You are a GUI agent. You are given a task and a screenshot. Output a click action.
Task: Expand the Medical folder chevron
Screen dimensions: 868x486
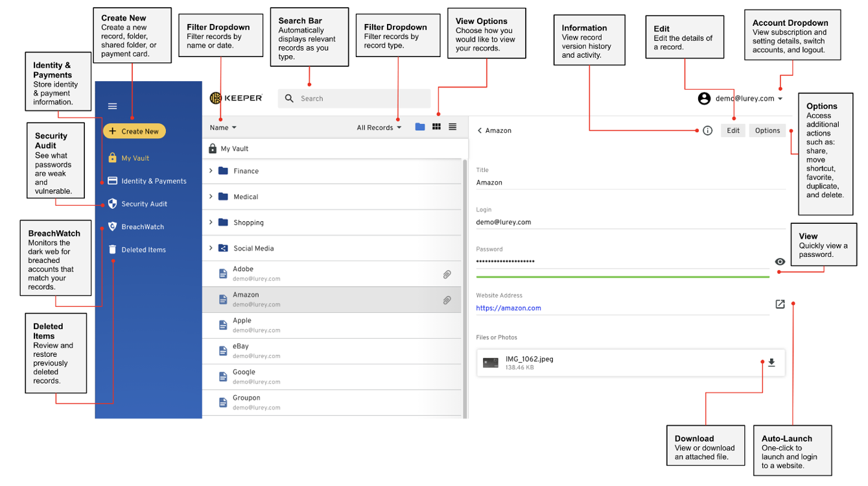pyautogui.click(x=211, y=196)
